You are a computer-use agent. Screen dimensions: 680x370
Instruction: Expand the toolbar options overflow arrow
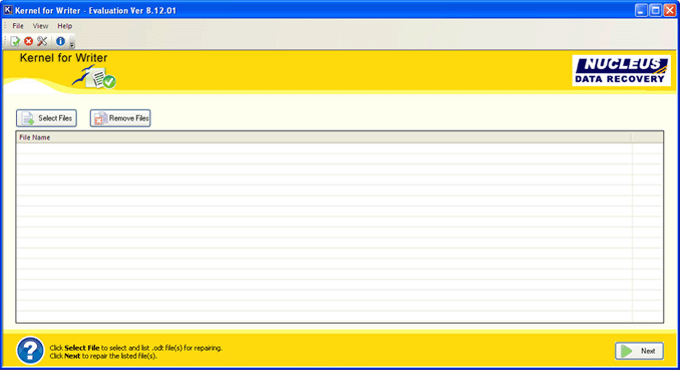[72, 43]
